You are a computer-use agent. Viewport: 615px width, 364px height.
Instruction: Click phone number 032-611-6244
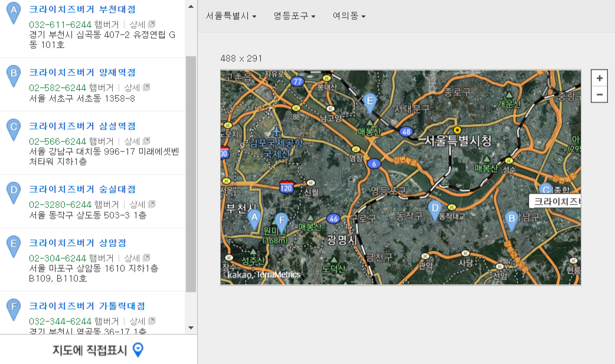pos(60,24)
